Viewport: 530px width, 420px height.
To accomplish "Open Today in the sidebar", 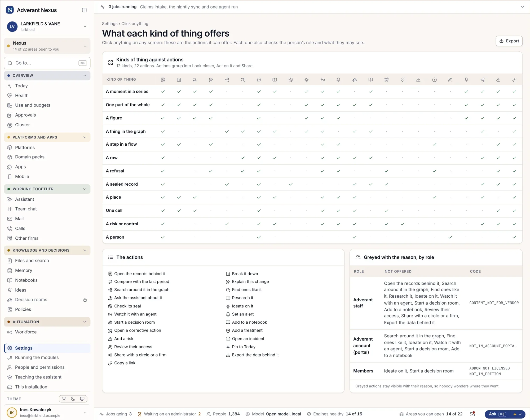I will 47,86.
